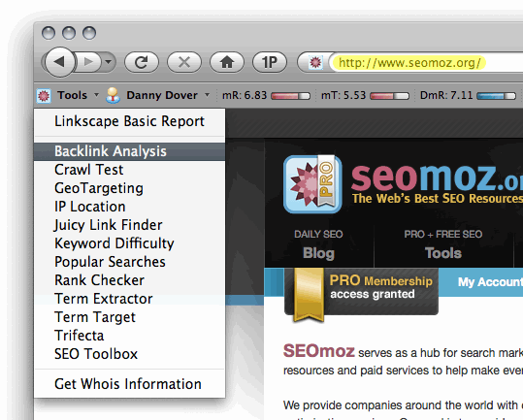
Task: Expand the Tools dropdown arrow
Action: 96,95
